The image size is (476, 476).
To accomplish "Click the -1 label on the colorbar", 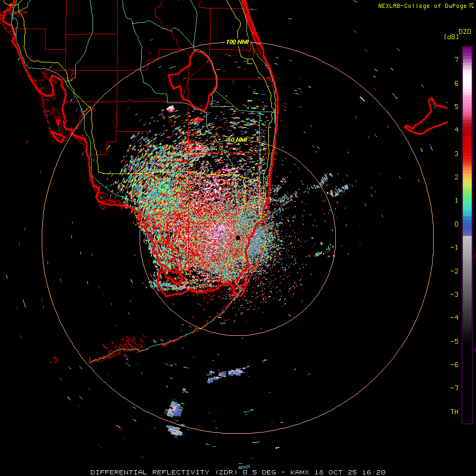I will (x=454, y=248).
